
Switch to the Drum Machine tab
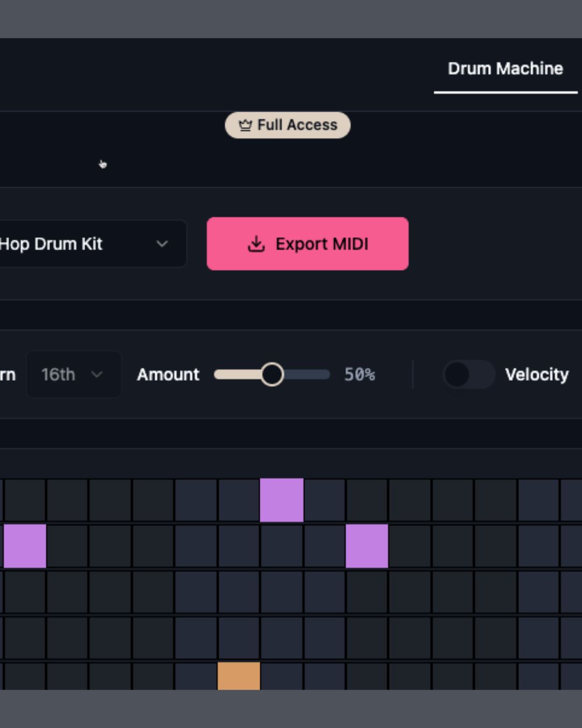click(x=505, y=69)
